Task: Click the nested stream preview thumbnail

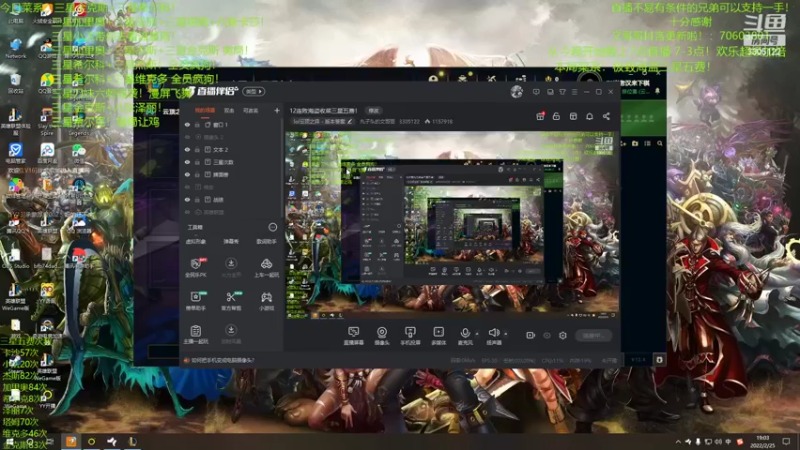Action: tap(453, 225)
